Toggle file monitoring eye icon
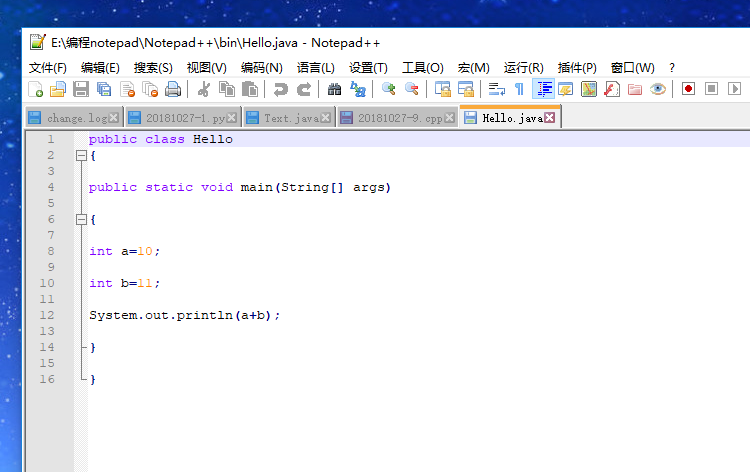This screenshot has height=472, width=750. tap(658, 89)
